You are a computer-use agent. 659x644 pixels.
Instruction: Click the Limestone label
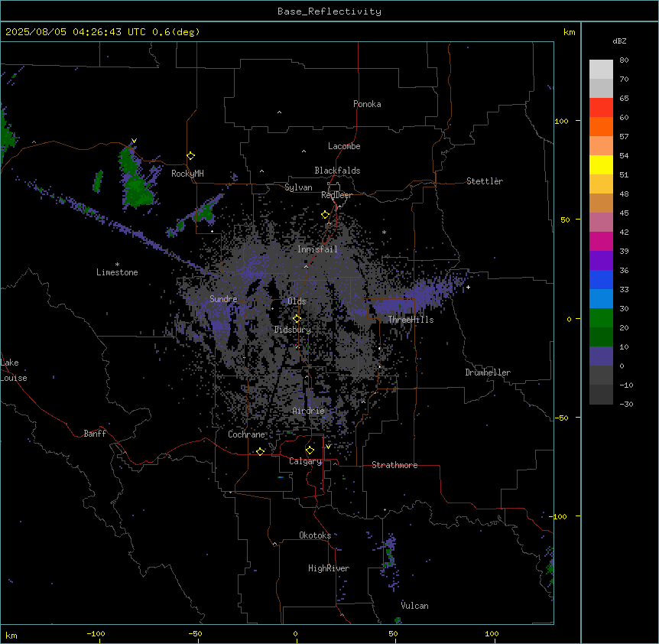(x=117, y=272)
